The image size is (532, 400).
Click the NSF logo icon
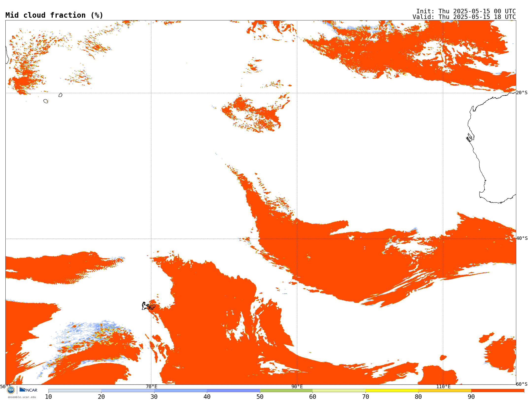point(11,390)
